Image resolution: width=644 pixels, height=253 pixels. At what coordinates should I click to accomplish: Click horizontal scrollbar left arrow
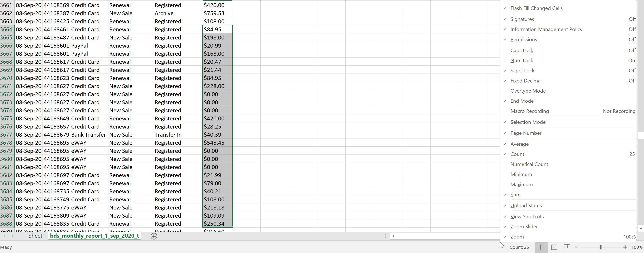click(x=394, y=236)
